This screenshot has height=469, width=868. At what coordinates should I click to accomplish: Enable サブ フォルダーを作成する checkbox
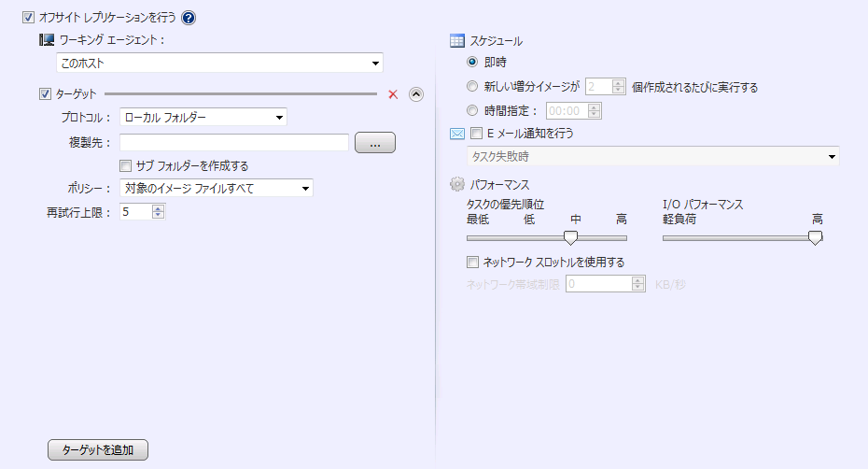[126, 166]
